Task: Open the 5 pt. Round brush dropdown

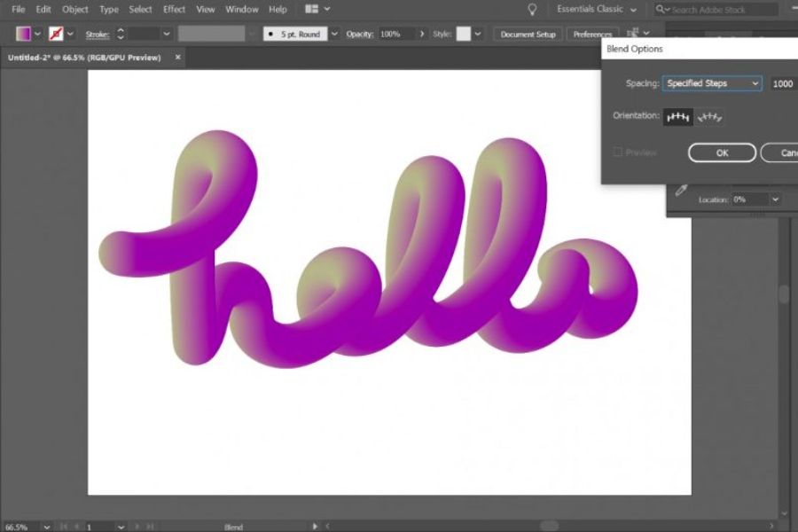Action: coord(334,34)
